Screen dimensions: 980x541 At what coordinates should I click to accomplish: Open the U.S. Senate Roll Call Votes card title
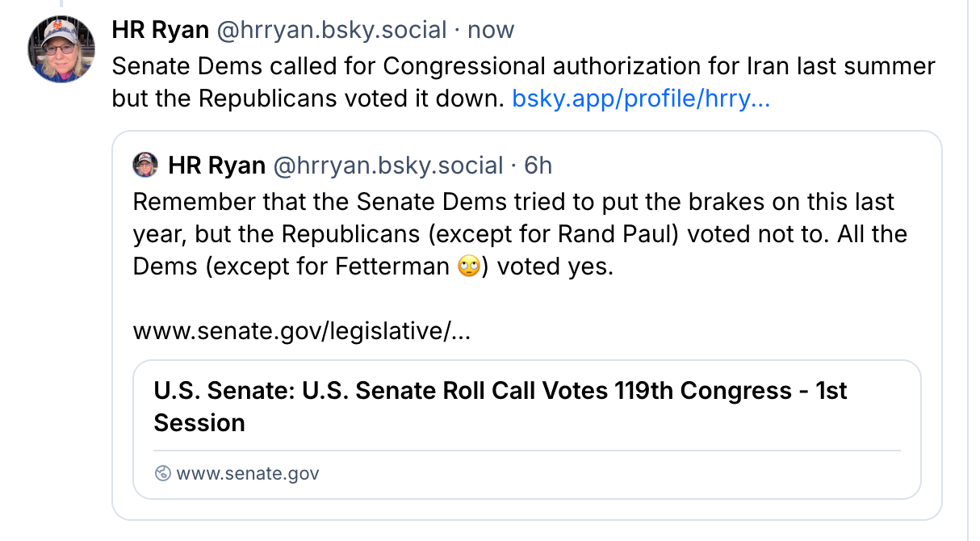point(500,392)
